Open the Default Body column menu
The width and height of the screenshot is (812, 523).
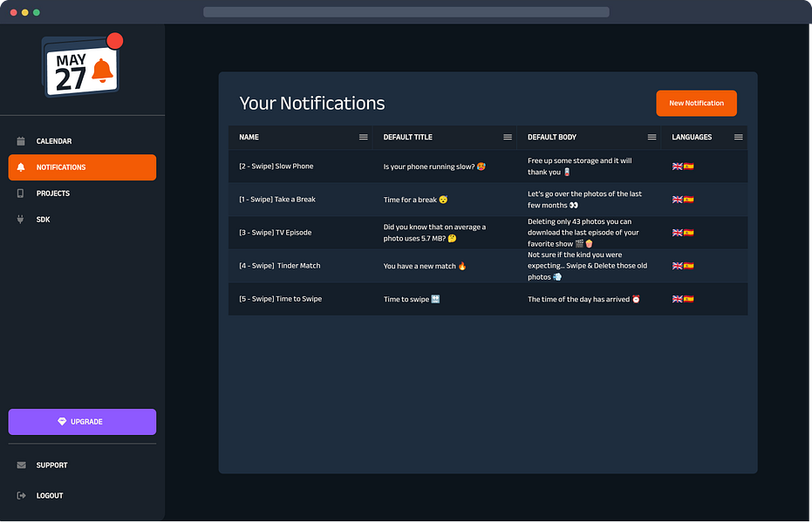pos(652,137)
